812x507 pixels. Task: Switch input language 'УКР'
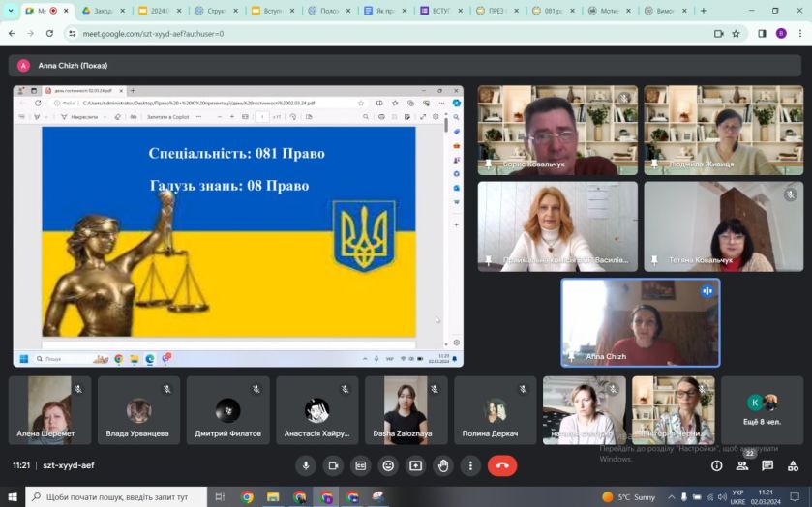[x=737, y=497]
